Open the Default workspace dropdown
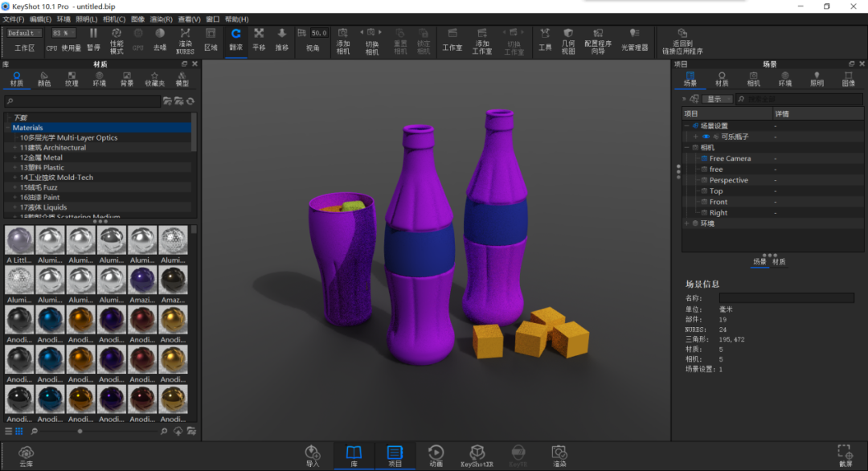Viewport: 868px width, 471px height. 24,33
